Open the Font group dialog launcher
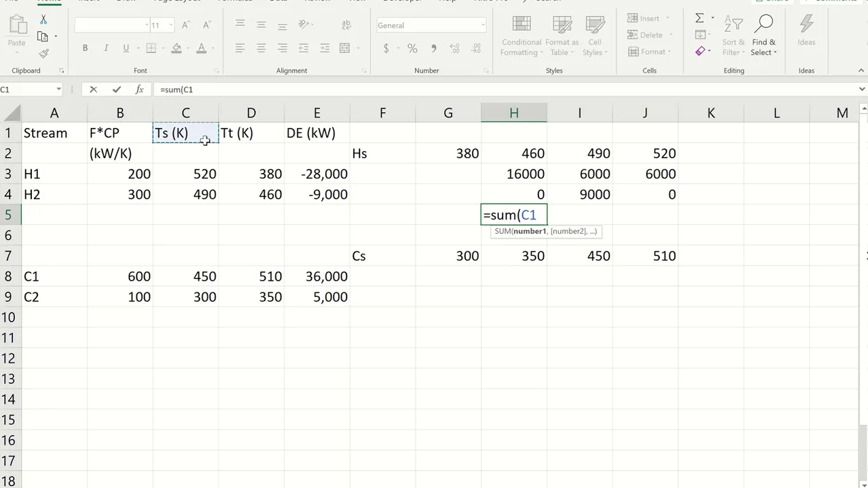 (217, 70)
